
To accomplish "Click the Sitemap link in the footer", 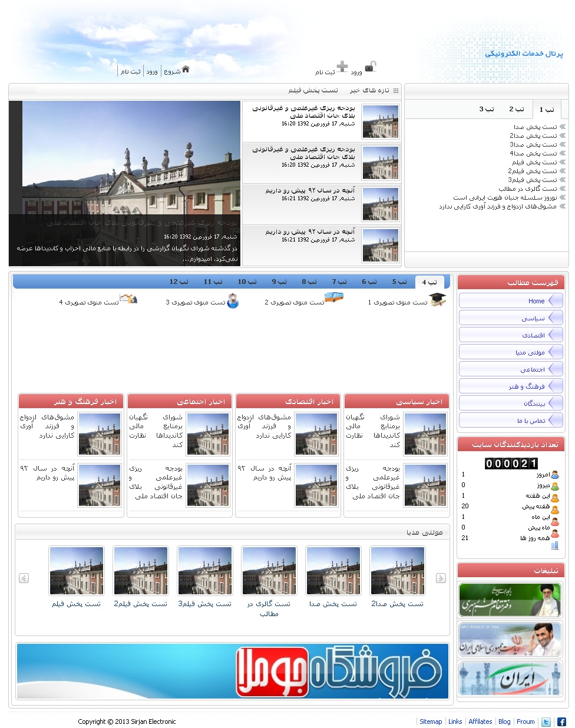I will pyautogui.click(x=431, y=721).
